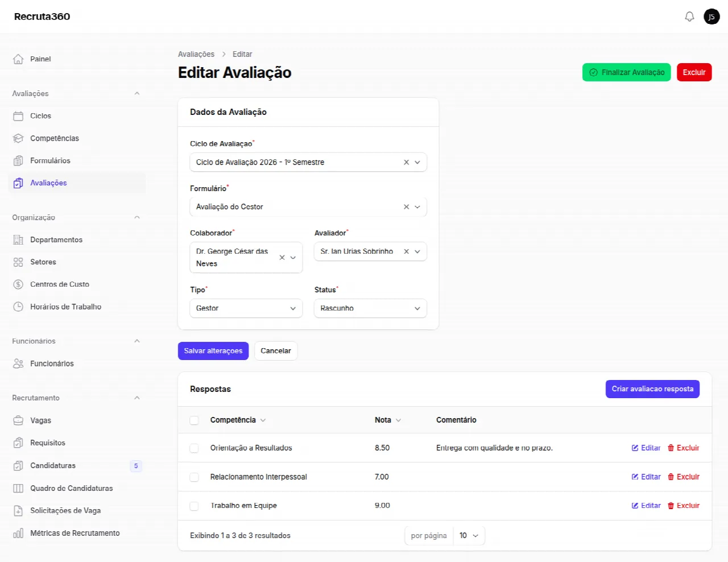Viewport: 728px width, 562px height.
Task: Check the Relacionamento Interpessoal row
Action: coord(194,477)
